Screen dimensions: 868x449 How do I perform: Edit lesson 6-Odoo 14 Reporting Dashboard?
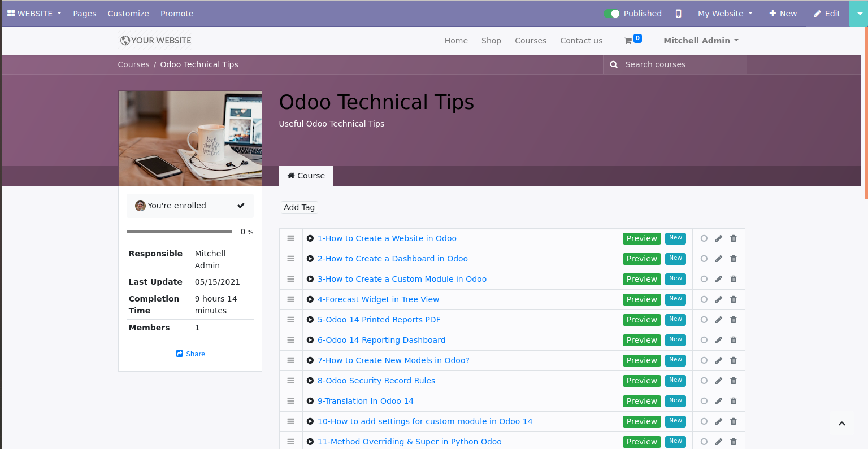coord(719,340)
